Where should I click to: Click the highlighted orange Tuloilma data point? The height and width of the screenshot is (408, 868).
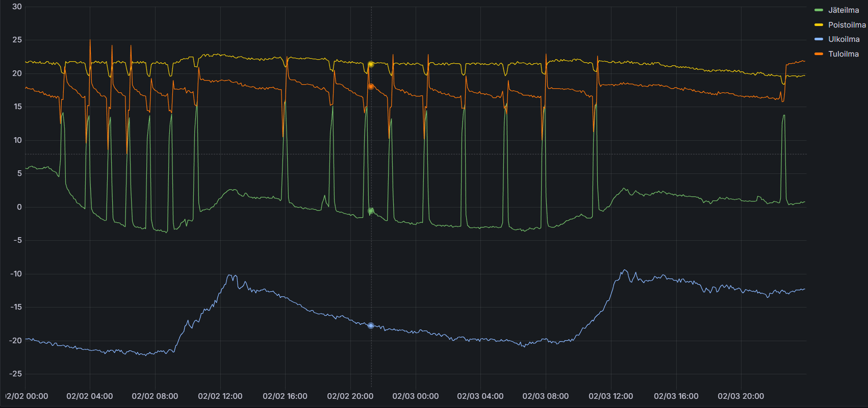pos(371,87)
